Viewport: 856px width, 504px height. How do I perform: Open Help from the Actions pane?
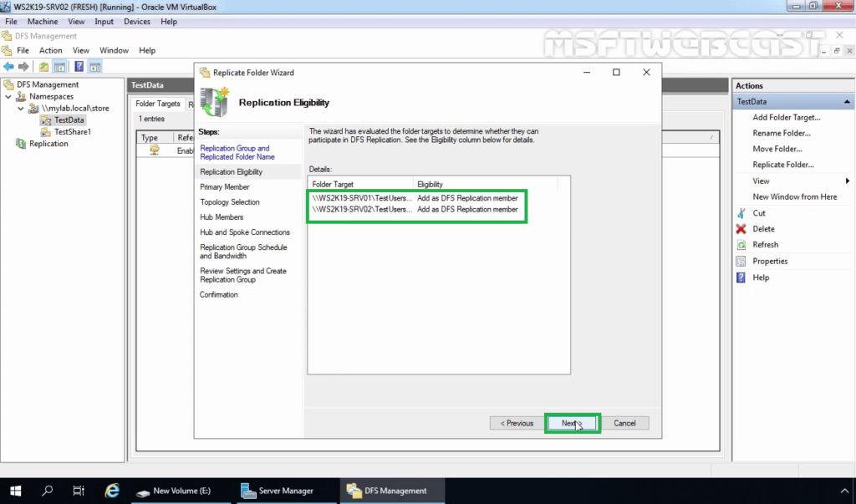pyautogui.click(x=761, y=277)
